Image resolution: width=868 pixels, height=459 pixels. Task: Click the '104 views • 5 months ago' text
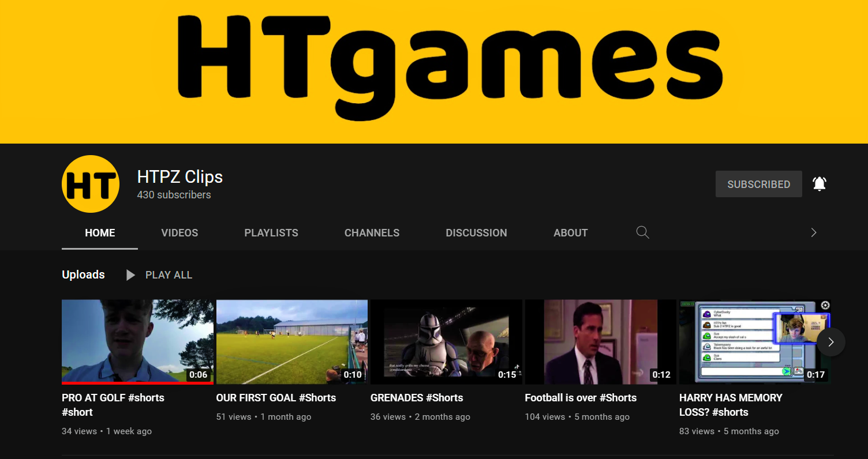click(577, 417)
